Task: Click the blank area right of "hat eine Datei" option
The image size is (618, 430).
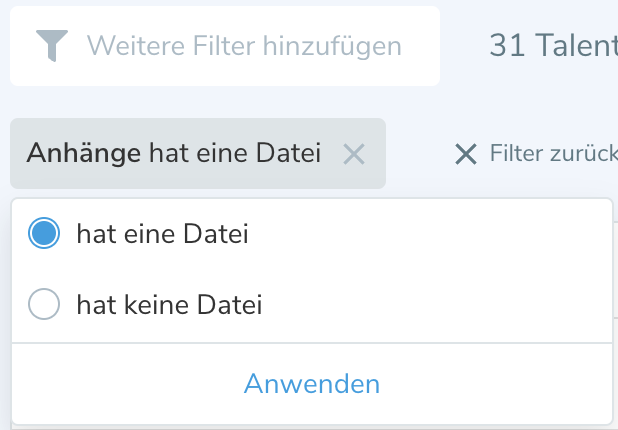Action: coord(430,234)
